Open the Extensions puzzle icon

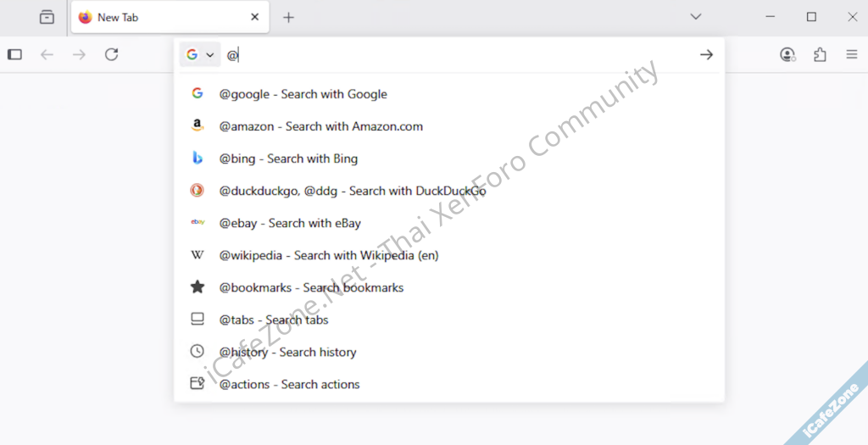[x=820, y=54]
